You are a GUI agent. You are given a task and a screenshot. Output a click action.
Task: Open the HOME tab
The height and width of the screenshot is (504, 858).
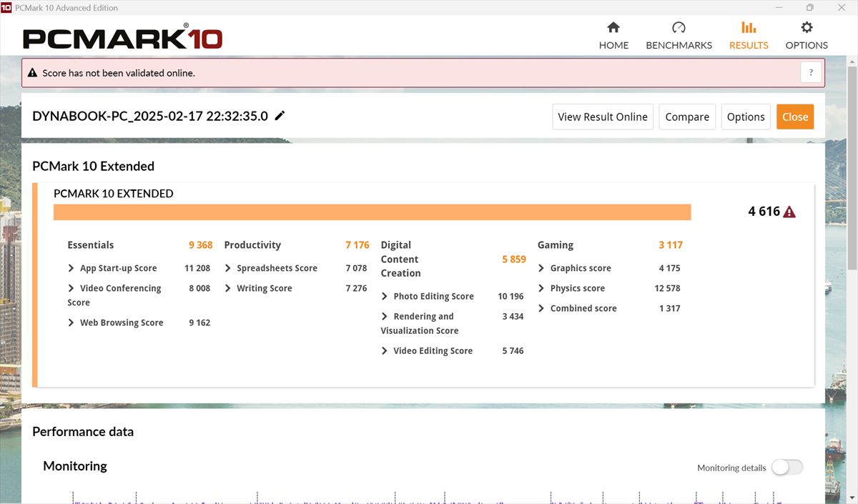tap(613, 36)
